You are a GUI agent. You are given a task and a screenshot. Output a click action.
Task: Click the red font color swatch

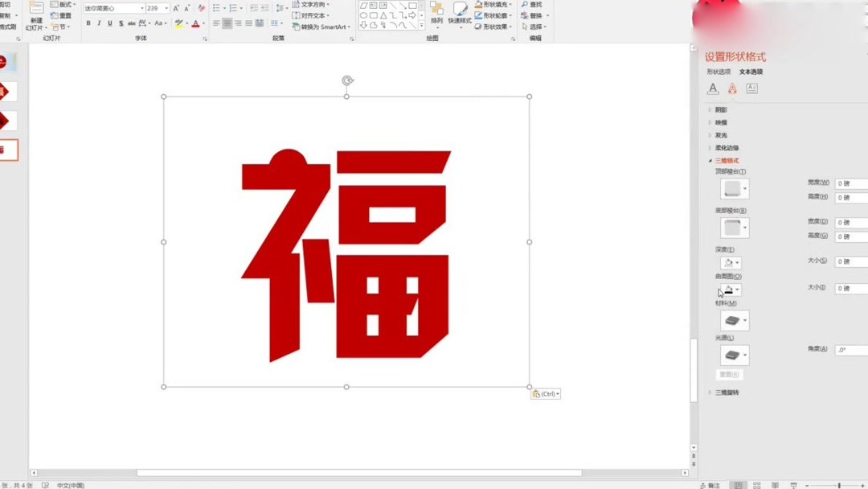[196, 24]
